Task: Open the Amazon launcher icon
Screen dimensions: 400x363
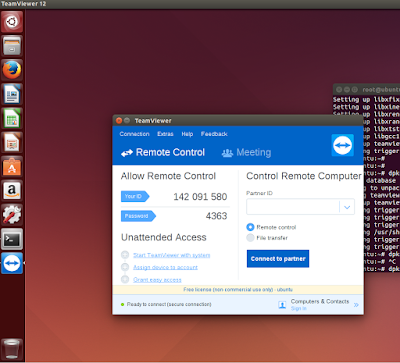Action: (x=12, y=191)
